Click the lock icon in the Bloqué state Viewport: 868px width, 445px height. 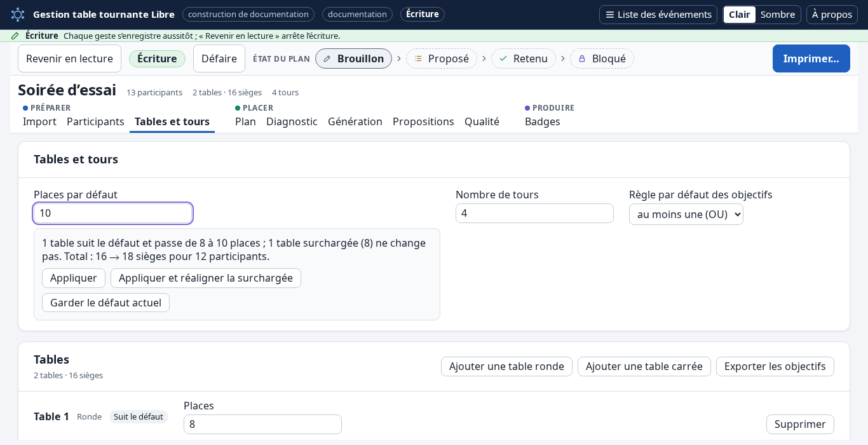pyautogui.click(x=582, y=58)
